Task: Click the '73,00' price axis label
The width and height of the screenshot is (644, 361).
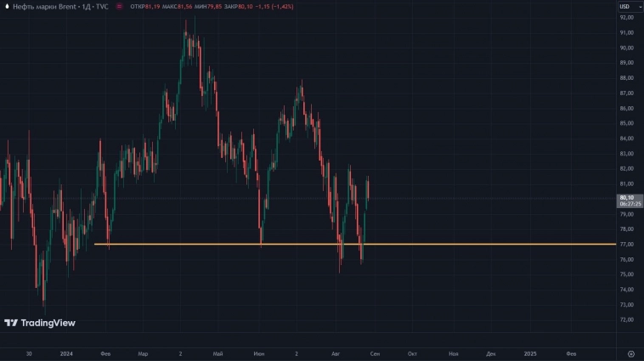Action: pyautogui.click(x=626, y=305)
